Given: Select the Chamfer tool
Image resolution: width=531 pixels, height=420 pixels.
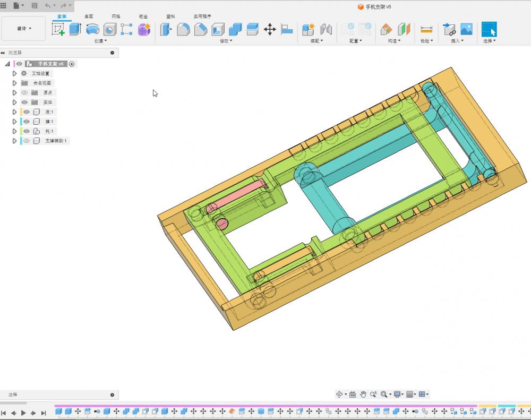Looking at the screenshot, I should pos(201,29).
